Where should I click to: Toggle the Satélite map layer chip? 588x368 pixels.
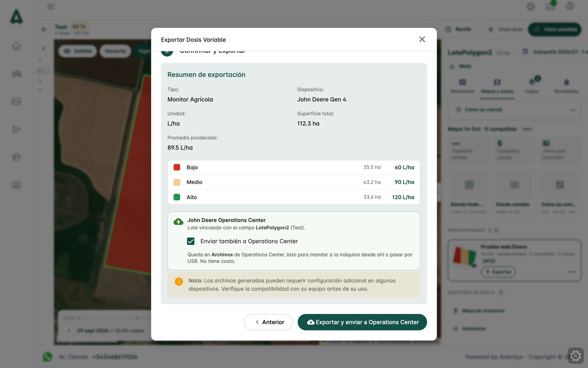tap(78, 51)
